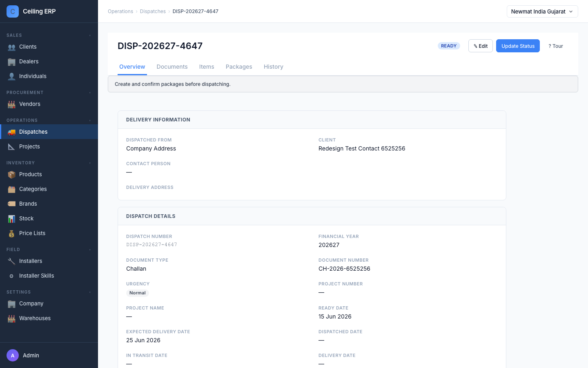Click the package confirmation notice banner
Screen dimensions: 588x368
coord(343,84)
